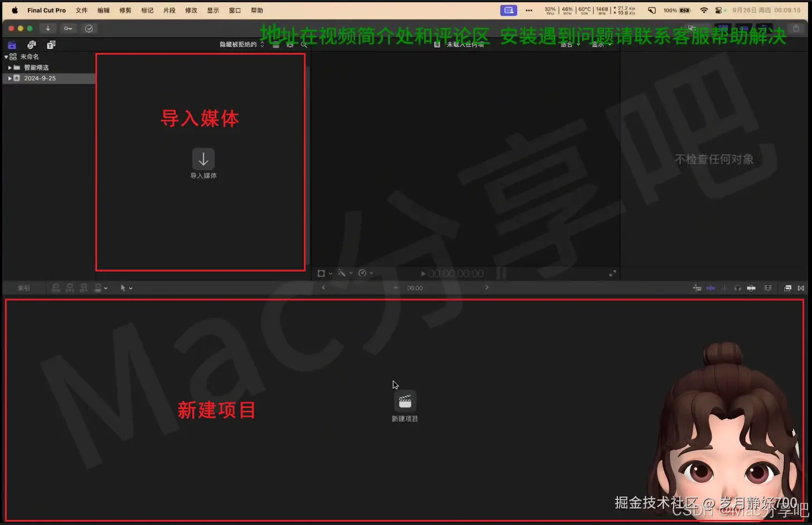Open the 窗口 menu in the menu bar

pyautogui.click(x=234, y=10)
